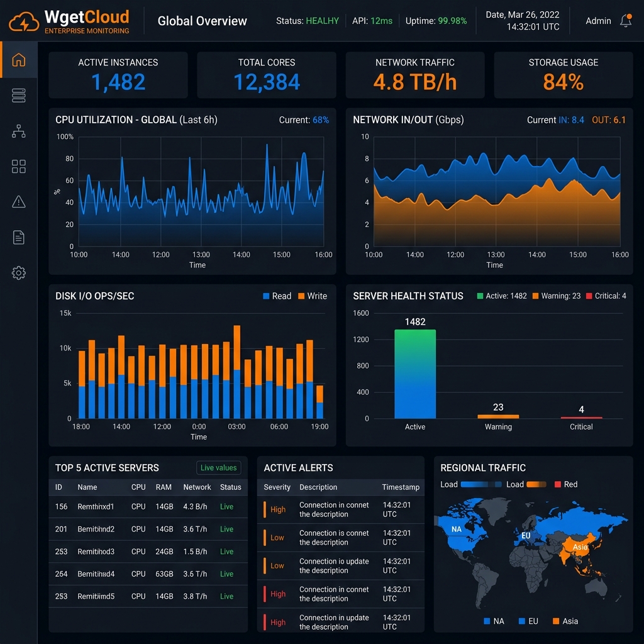Select the Active Instances summary card
Image resolution: width=644 pixels, height=644 pixels.
click(118, 75)
